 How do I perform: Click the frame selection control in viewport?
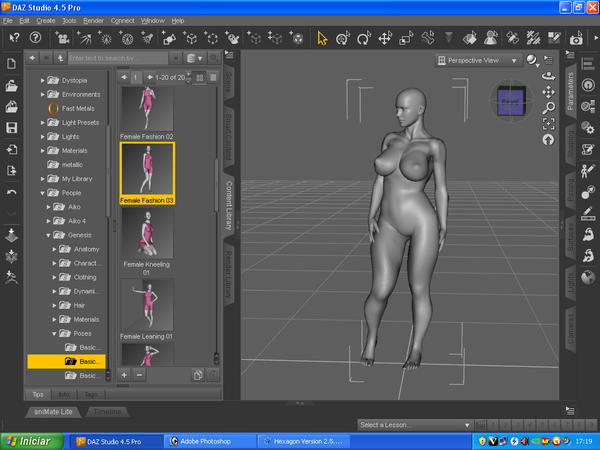[x=549, y=123]
